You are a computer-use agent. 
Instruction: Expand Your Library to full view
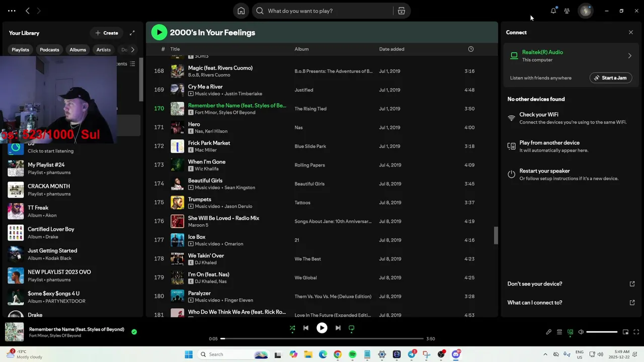pos(132,33)
